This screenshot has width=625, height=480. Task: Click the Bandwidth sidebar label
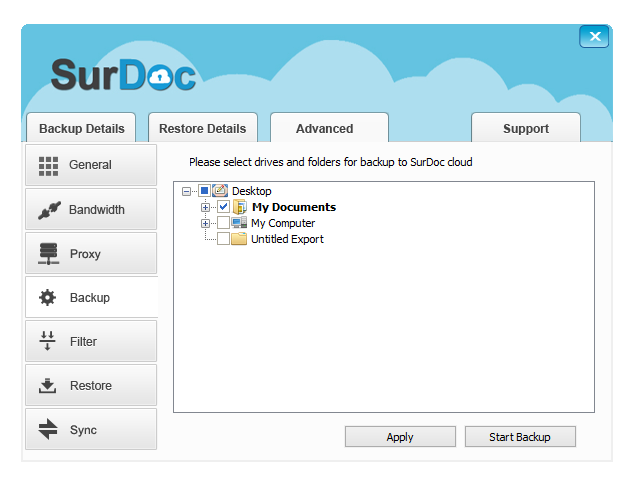(97, 210)
